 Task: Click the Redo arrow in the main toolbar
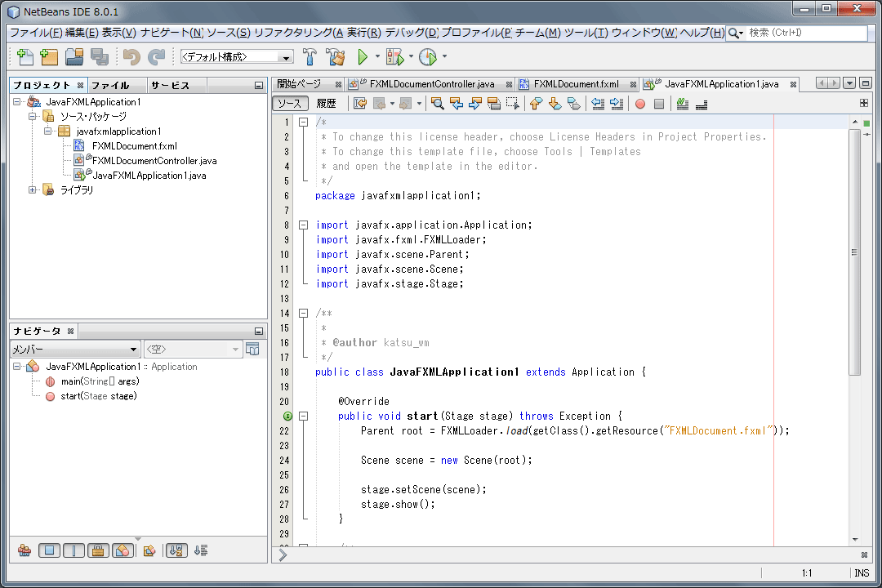tap(156, 57)
